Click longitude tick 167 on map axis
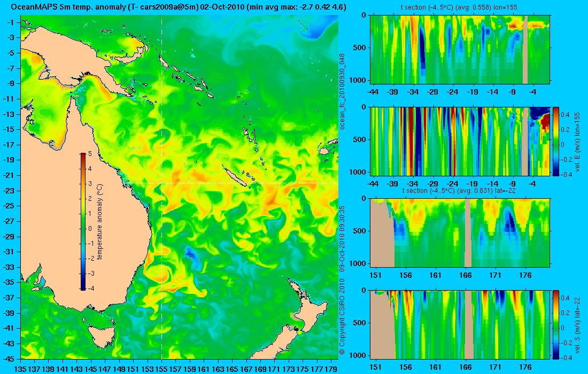Viewport: 588px width, 374px height. 246,369
